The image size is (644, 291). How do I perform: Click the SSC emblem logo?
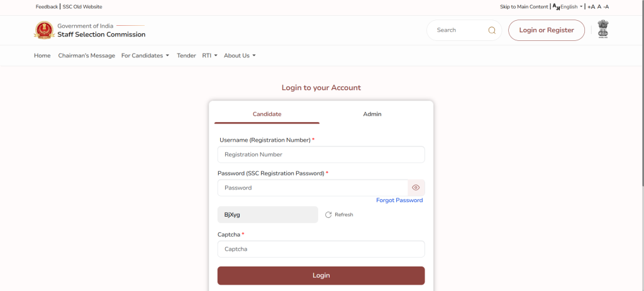pos(44,30)
